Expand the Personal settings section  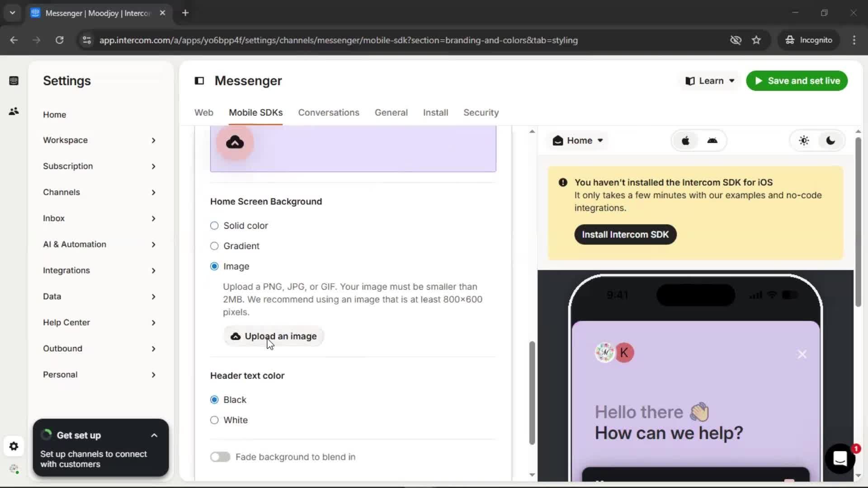coord(99,375)
